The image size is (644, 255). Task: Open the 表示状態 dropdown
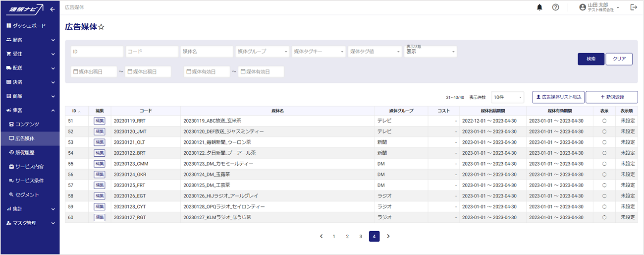pos(430,52)
